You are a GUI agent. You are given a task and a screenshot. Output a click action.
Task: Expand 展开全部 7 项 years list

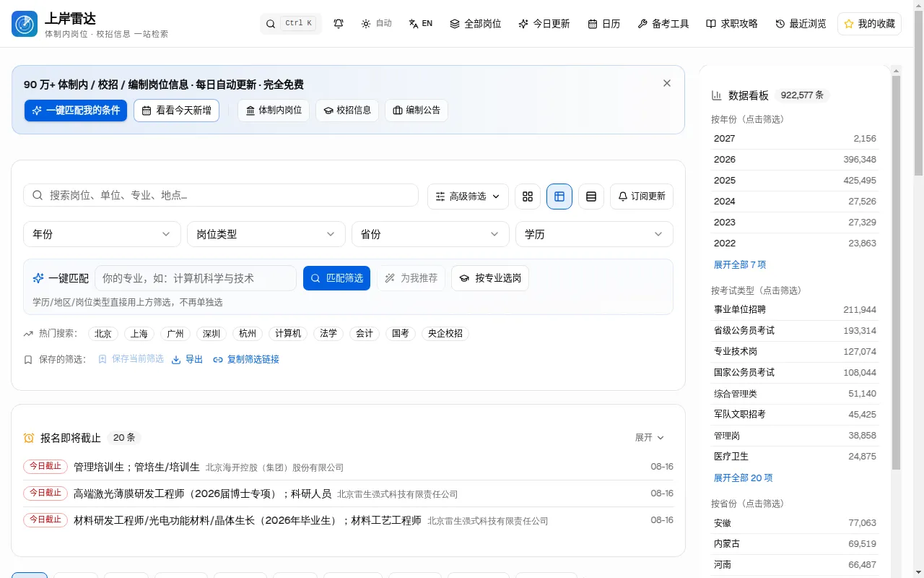click(740, 265)
